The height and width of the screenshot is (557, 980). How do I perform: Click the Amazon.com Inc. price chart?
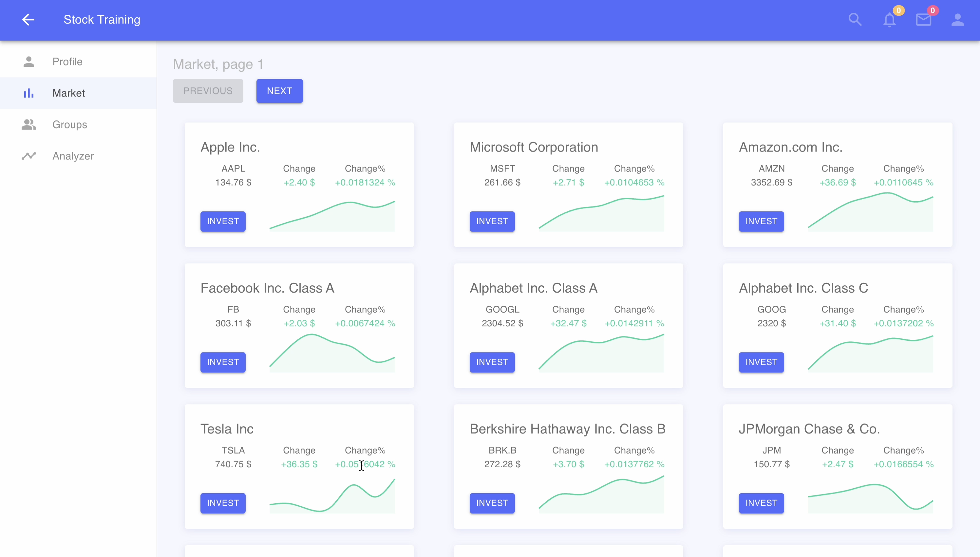(x=870, y=212)
